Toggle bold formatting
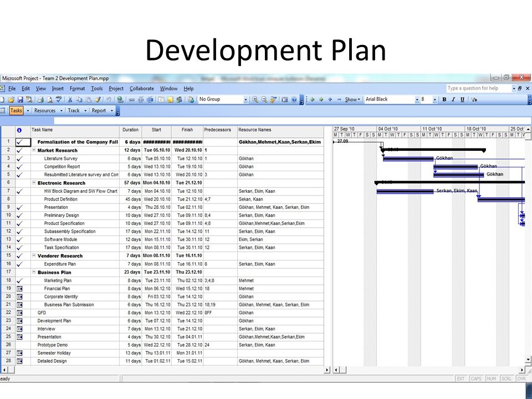The width and height of the screenshot is (532, 399). pos(444,99)
